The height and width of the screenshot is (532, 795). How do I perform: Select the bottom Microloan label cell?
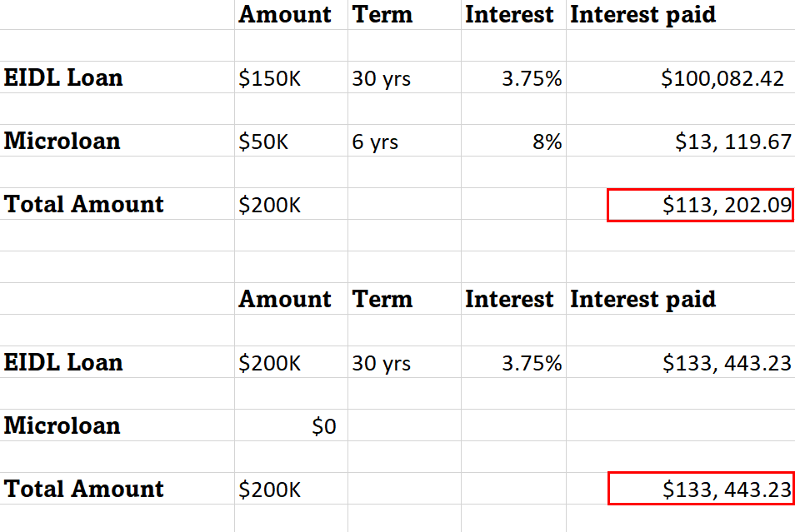(117, 425)
